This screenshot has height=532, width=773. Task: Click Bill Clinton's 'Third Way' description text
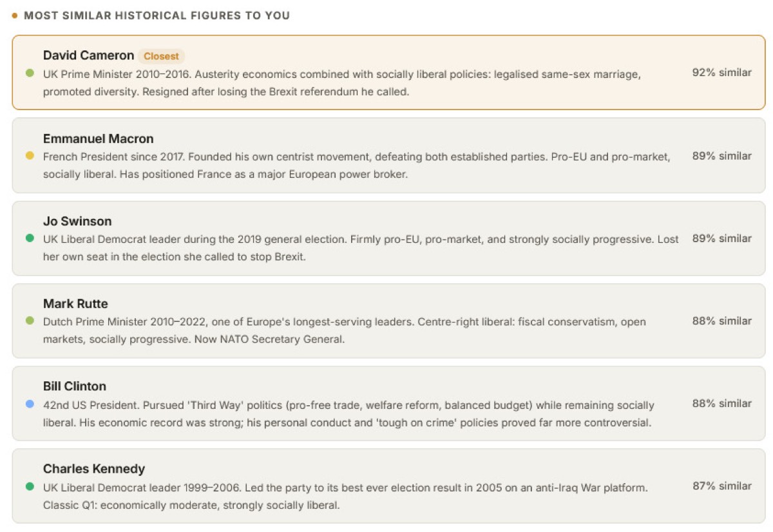coord(348,414)
